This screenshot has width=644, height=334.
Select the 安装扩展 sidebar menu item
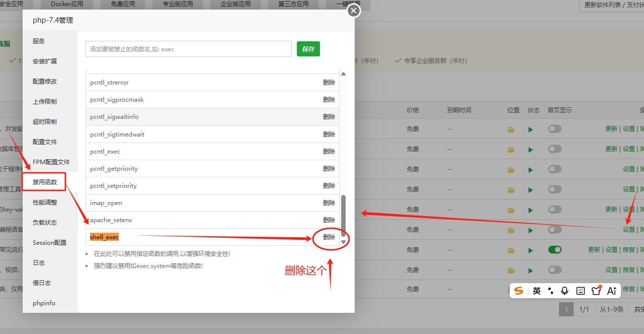(45, 61)
